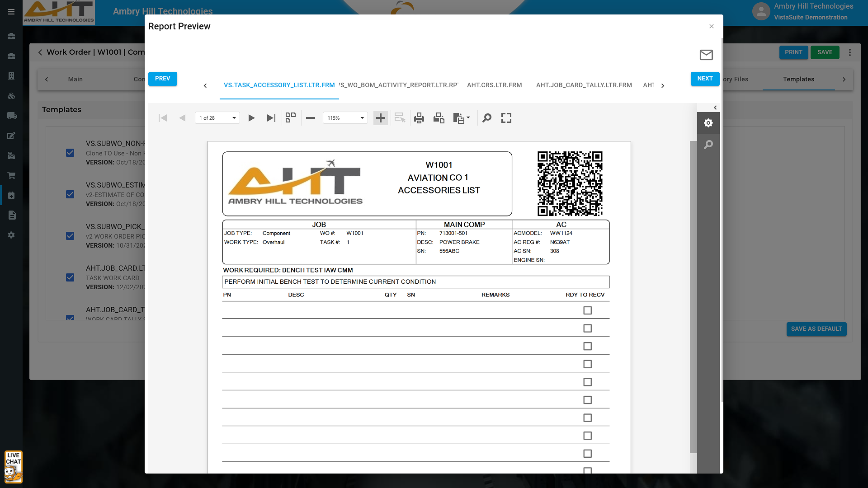Open the page number dropdown
The width and height of the screenshot is (868, 488).
pyautogui.click(x=234, y=118)
